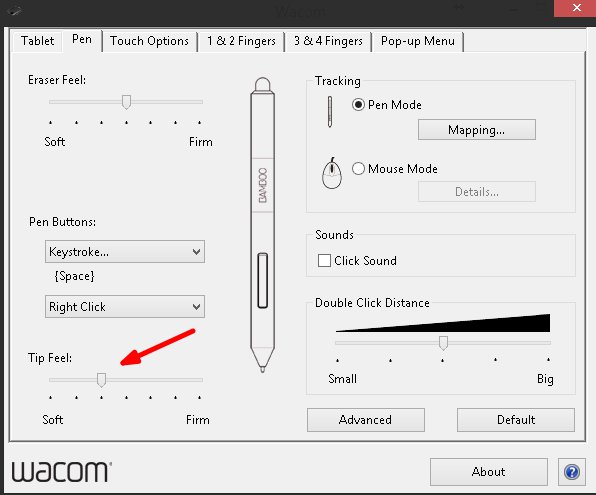Click the Big label under Double Click Distance
Screen dimensions: 596x495
tap(545, 379)
